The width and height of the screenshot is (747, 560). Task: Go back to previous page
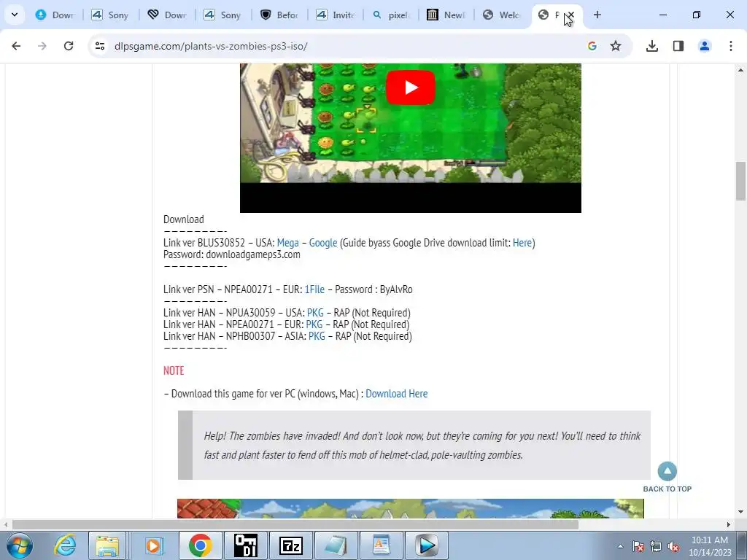point(16,46)
